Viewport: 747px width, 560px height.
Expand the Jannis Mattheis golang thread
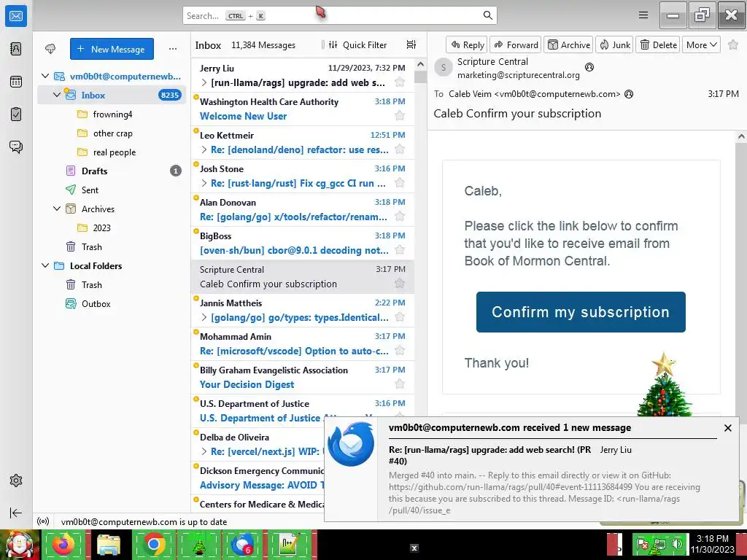204,317
